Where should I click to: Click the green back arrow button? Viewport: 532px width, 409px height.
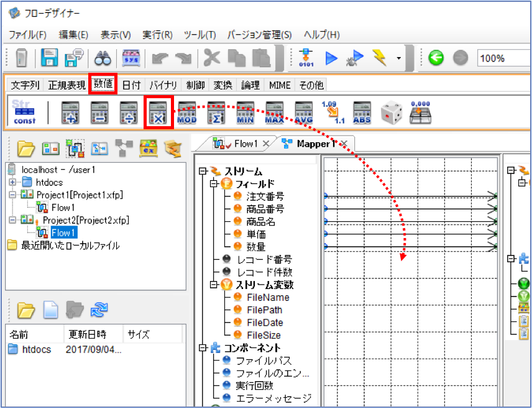[436, 58]
